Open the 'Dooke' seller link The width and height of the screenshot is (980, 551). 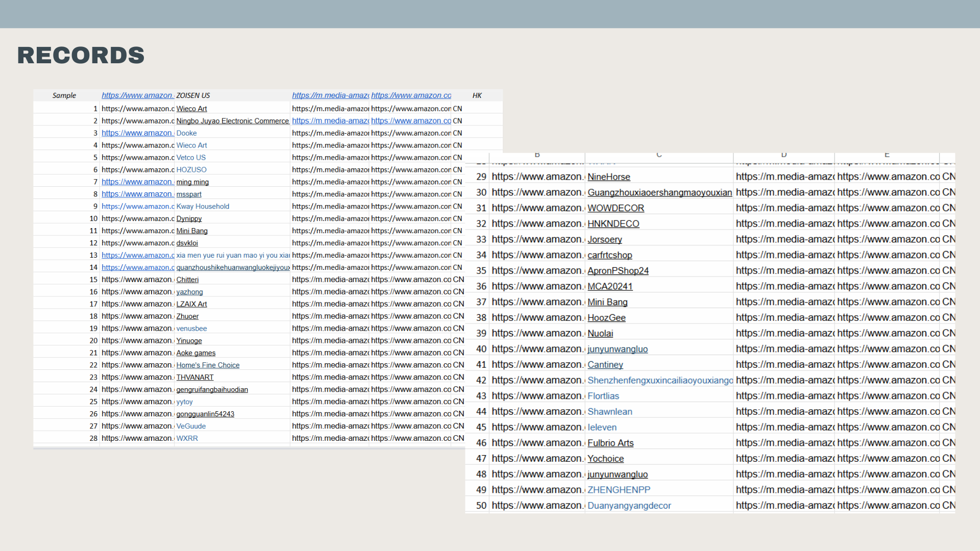(186, 133)
